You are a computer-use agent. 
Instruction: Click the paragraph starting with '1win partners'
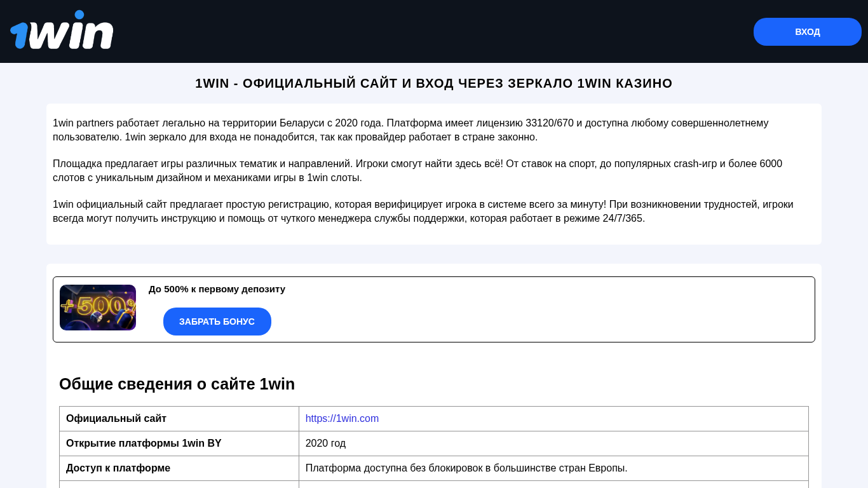pos(410,130)
